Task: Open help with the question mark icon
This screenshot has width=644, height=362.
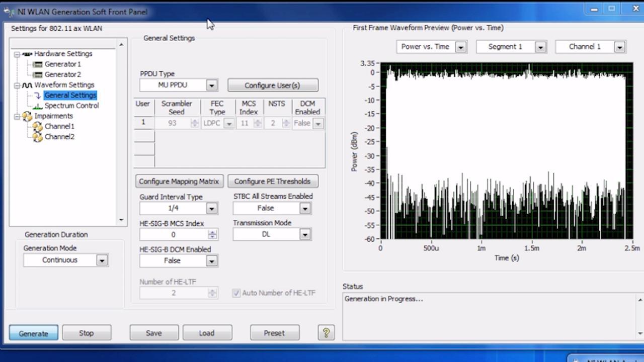Action: tap(326, 333)
